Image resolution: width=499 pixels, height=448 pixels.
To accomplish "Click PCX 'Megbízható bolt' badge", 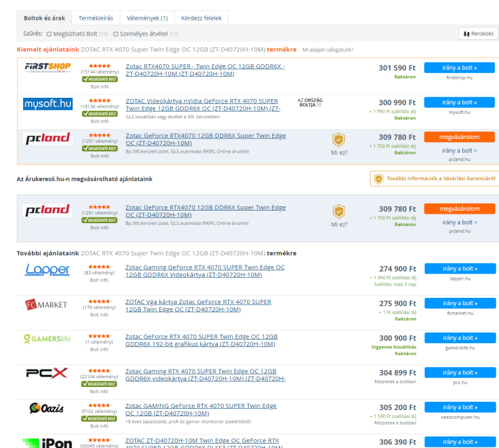I will click(99, 384).
